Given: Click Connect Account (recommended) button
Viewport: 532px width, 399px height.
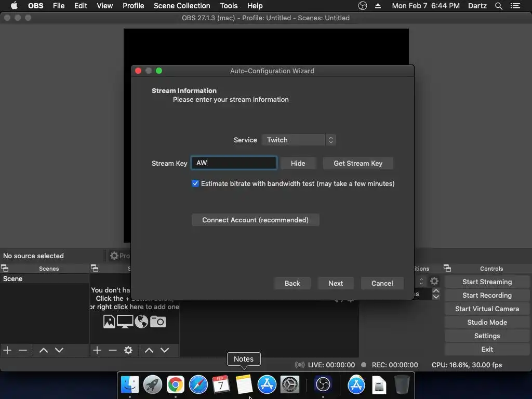Looking at the screenshot, I should [256, 220].
